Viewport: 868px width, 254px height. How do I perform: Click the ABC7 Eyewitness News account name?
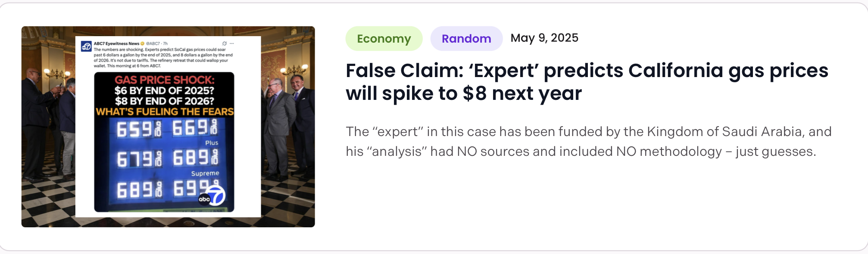tap(116, 43)
